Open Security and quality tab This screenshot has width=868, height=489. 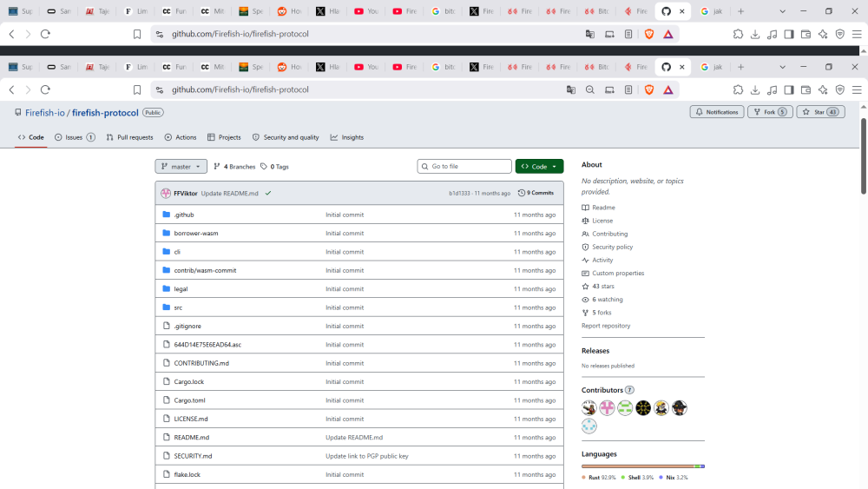click(x=286, y=137)
